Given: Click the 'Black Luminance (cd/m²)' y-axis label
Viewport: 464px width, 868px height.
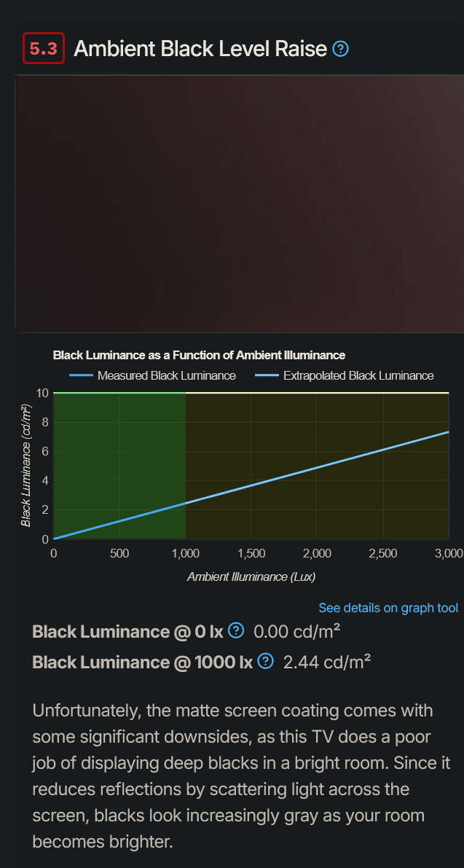Looking at the screenshot, I should coord(26,466).
